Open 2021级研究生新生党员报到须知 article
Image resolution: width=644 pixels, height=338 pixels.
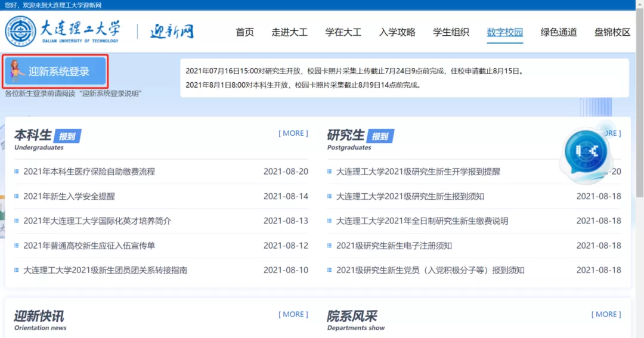click(431, 270)
